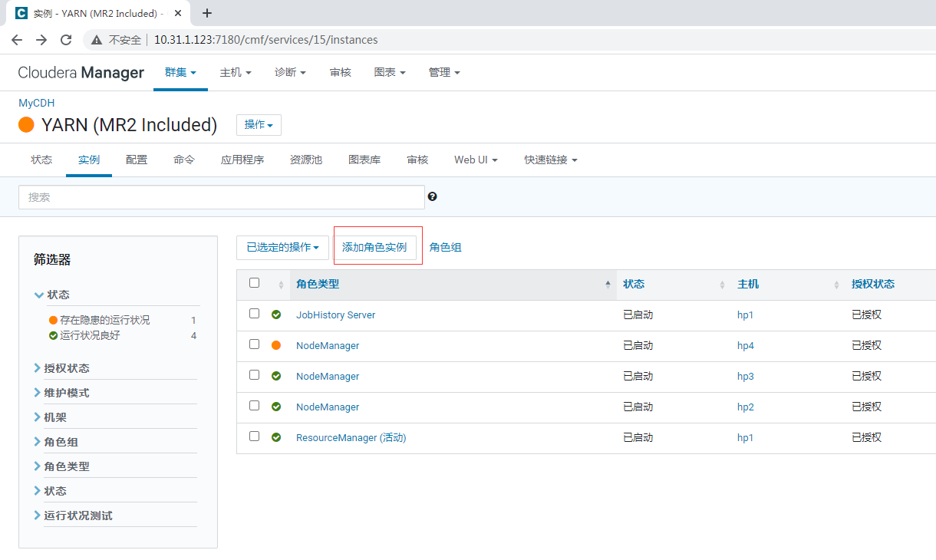
Task: Check the NodeManager hp3 row
Action: (255, 375)
